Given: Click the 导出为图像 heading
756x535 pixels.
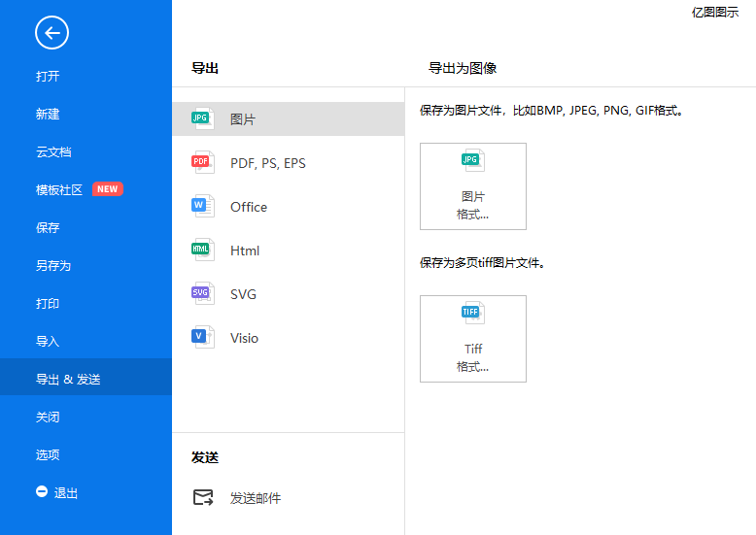Looking at the screenshot, I should (463, 68).
